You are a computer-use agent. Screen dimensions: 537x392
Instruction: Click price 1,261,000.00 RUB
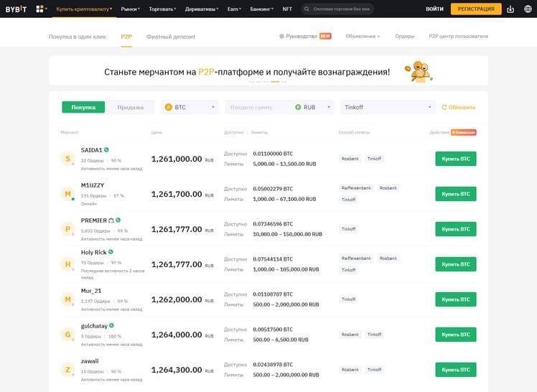click(182, 159)
